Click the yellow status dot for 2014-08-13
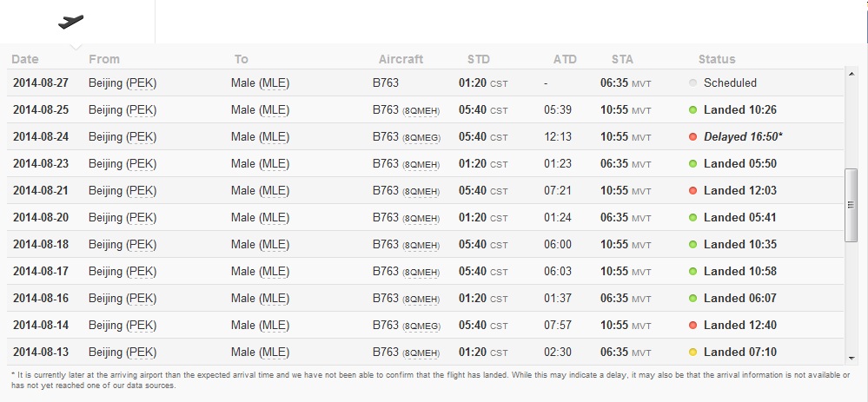 click(x=692, y=353)
